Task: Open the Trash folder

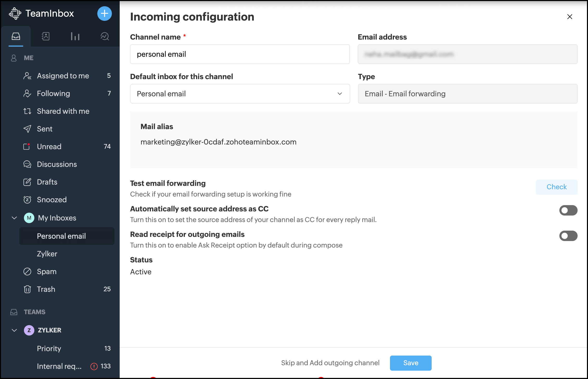Action: (67, 289)
